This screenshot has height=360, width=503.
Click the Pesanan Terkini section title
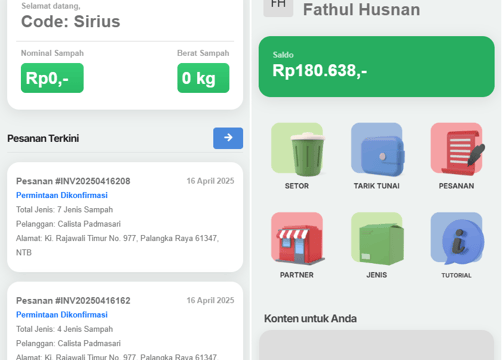43,138
